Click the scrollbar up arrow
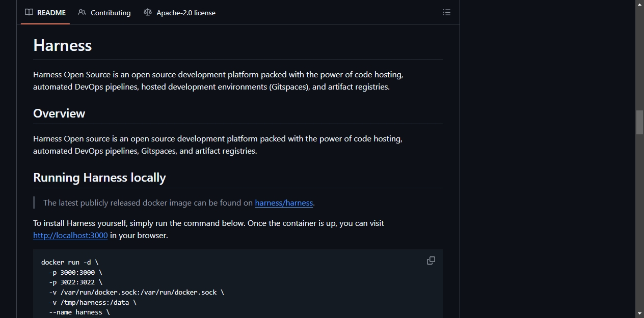Screen dimensions: 644x318 point(639,4)
